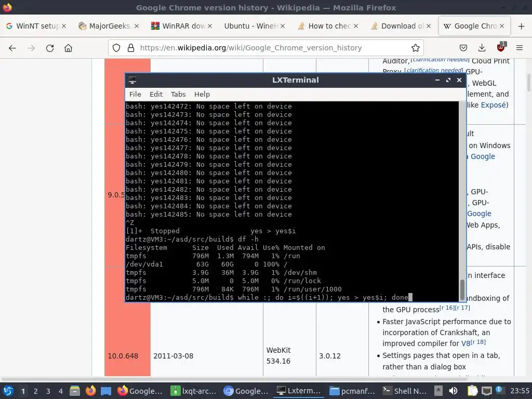Launch Firefox from panel quicklaunch
Image resolution: width=532 pixels, height=399 pixels.
pos(90,391)
